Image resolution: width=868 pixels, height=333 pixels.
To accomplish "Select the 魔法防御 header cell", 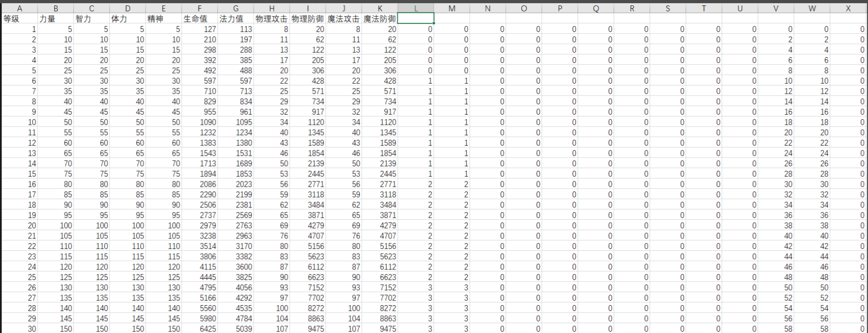I will click(x=380, y=19).
